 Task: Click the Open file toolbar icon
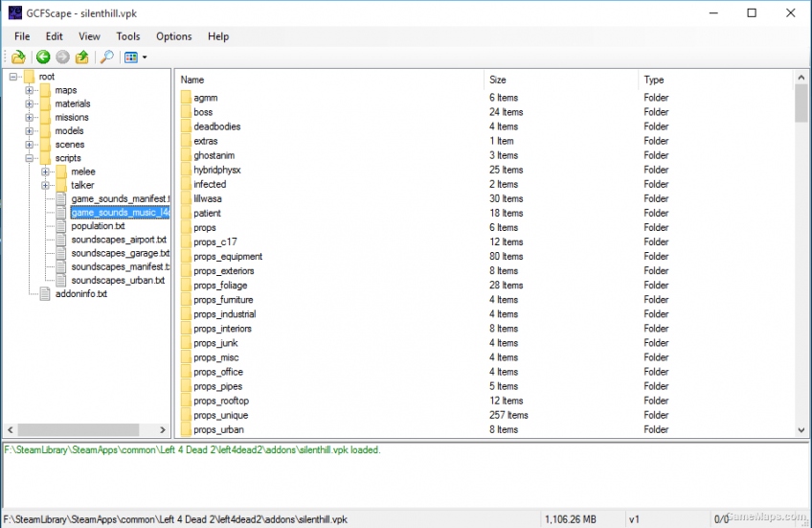tap(18, 57)
